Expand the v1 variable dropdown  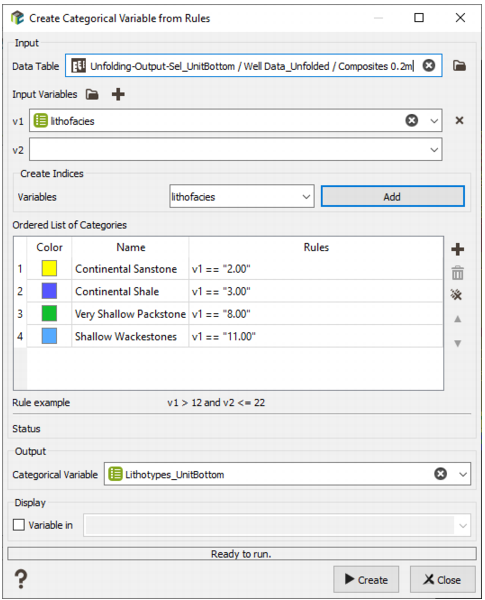434,121
